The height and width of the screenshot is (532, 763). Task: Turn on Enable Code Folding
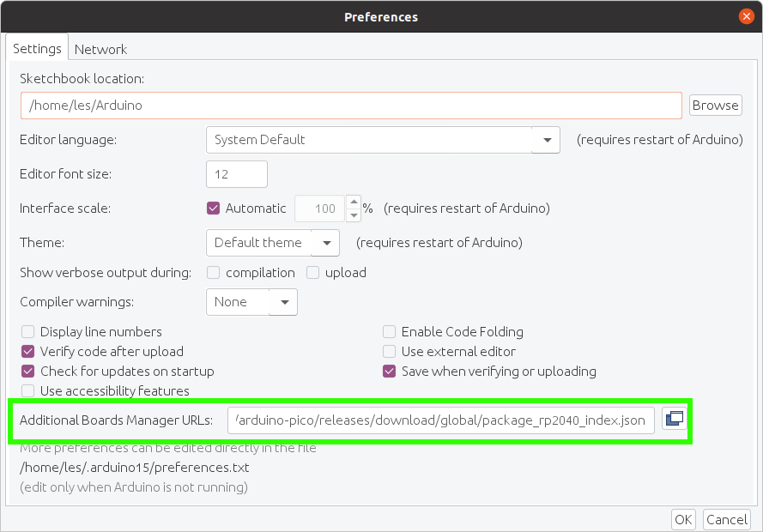tap(390, 332)
